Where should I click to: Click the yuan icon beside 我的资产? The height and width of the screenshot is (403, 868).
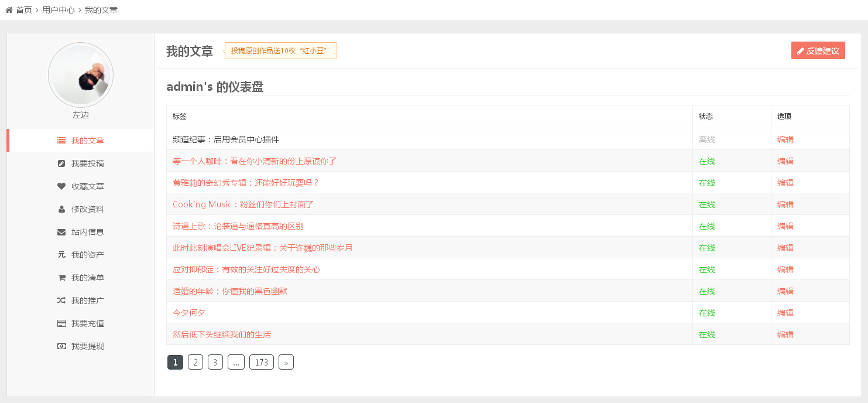click(x=61, y=255)
